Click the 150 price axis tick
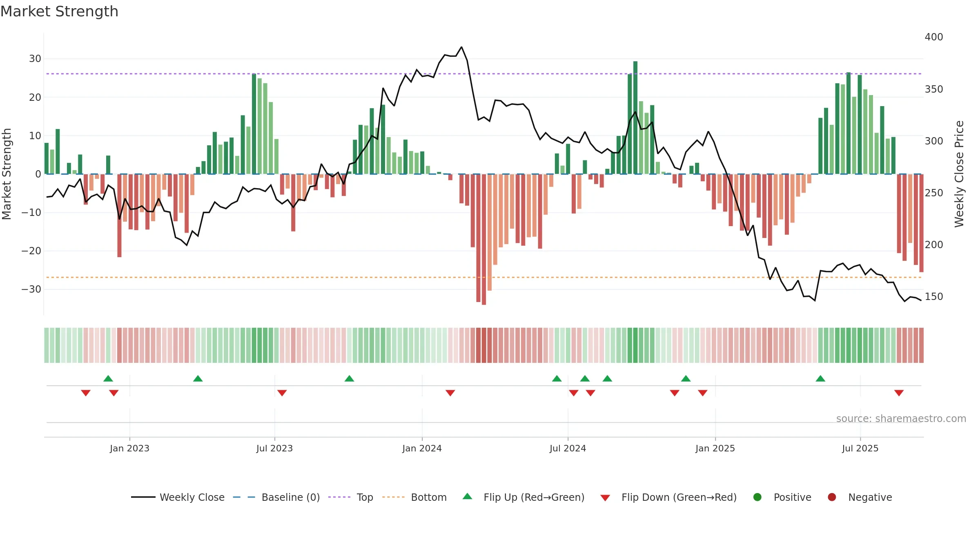Viewport: 980px width, 551px height. pyautogui.click(x=934, y=297)
